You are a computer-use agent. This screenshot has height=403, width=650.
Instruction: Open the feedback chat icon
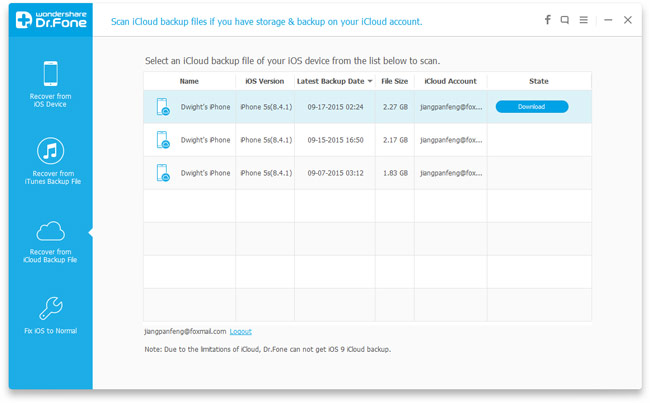[x=565, y=20]
